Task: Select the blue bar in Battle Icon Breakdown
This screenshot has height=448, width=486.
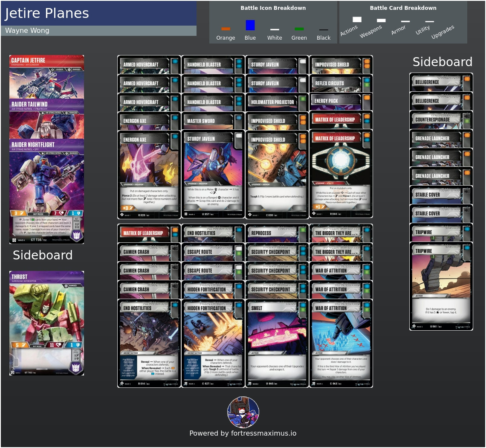Action: [250, 25]
